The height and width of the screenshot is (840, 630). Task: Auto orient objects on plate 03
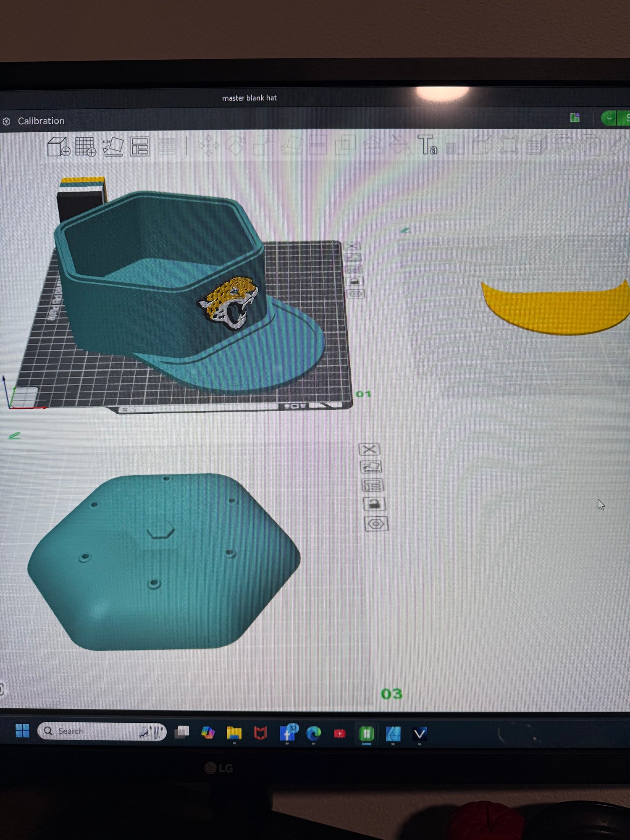pyautogui.click(x=371, y=467)
